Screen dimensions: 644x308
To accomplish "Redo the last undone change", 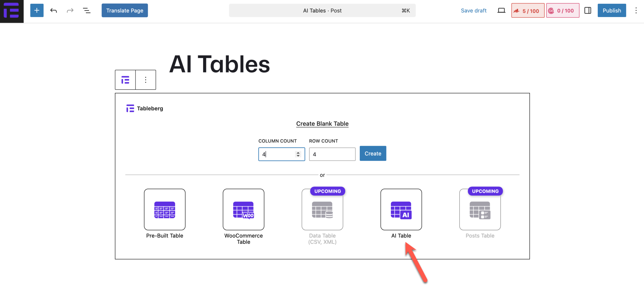I will coord(70,10).
